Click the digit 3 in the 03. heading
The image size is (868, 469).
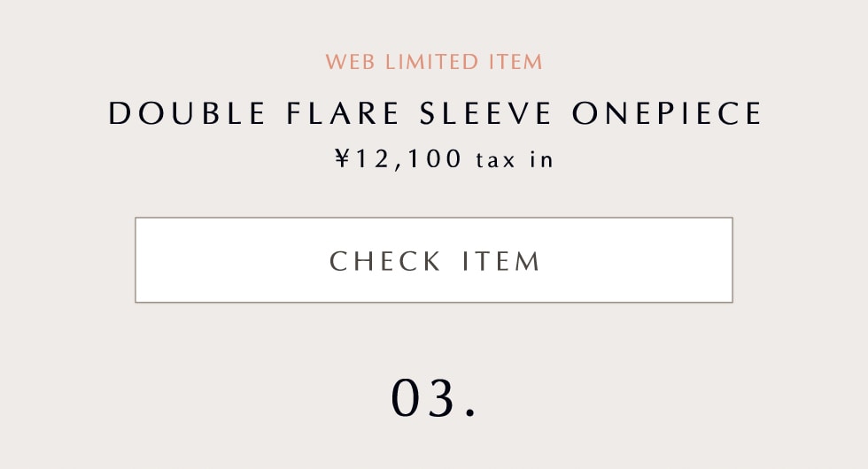(440, 398)
